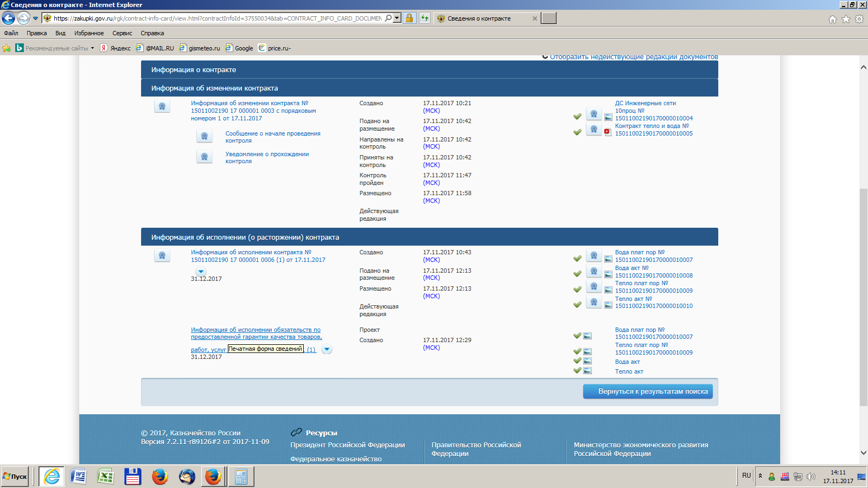This screenshot has width=868, height=488.
Task: Open 'Вода плат пор №' link in execution section
Action: tap(639, 252)
